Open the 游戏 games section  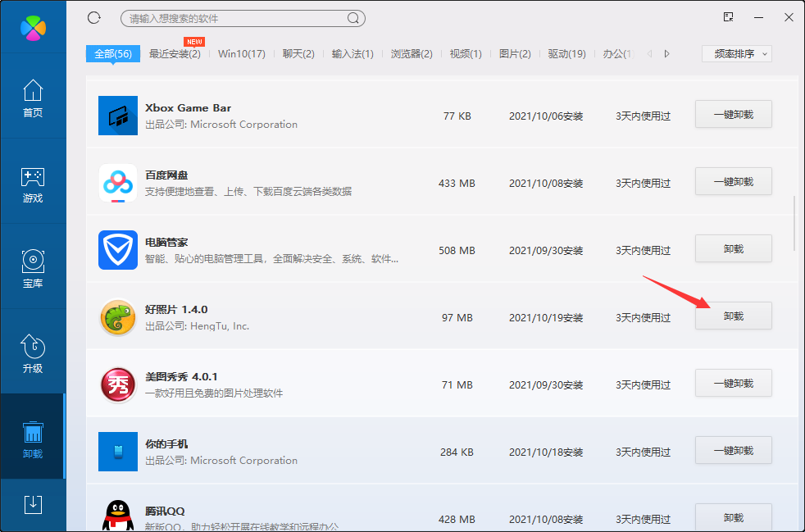(x=33, y=184)
